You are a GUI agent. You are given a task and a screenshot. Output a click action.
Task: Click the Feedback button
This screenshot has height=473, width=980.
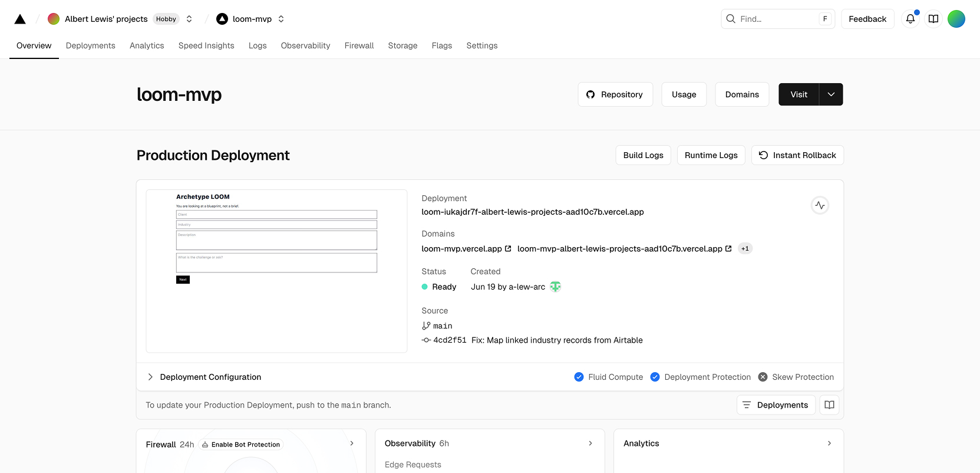(x=867, y=19)
